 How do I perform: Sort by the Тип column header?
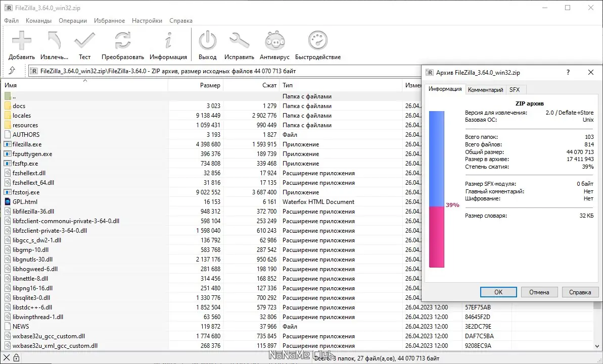point(341,85)
